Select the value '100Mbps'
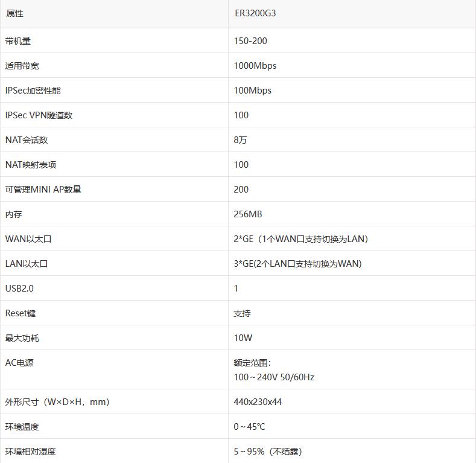476x463 pixels. pyautogui.click(x=253, y=91)
